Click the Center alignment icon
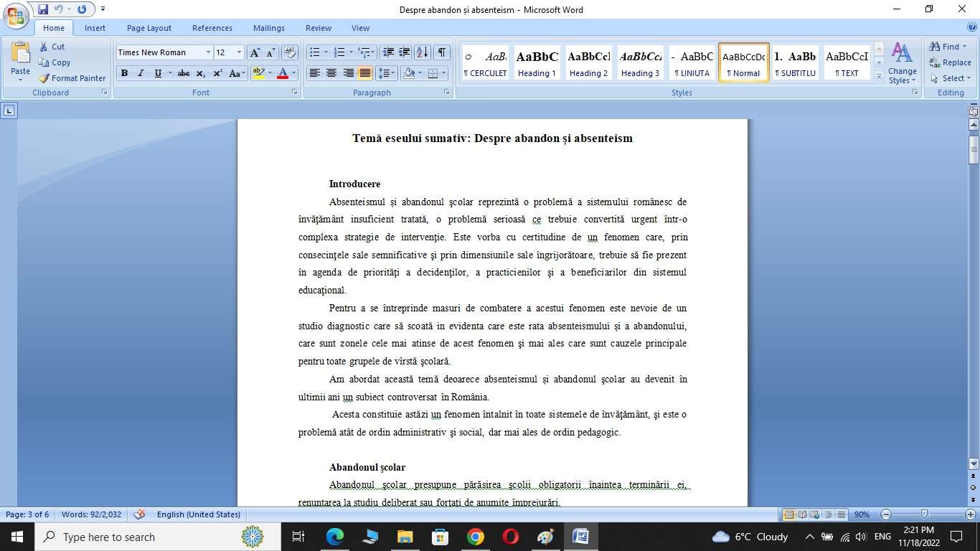This screenshot has width=980, height=551. (331, 73)
